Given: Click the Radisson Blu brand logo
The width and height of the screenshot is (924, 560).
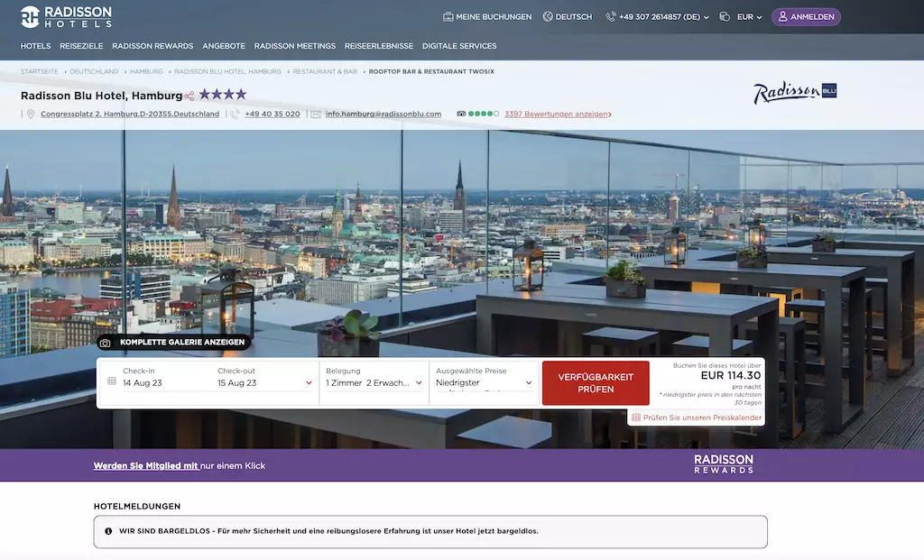Looking at the screenshot, I should tap(795, 93).
